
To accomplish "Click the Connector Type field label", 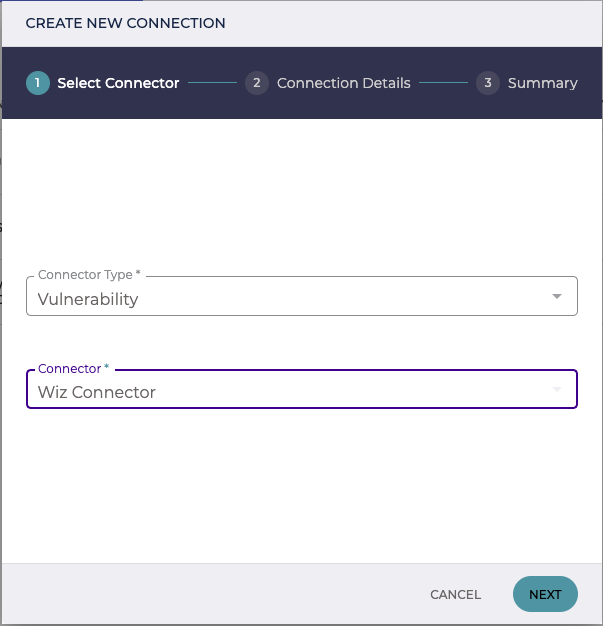I will [85, 275].
